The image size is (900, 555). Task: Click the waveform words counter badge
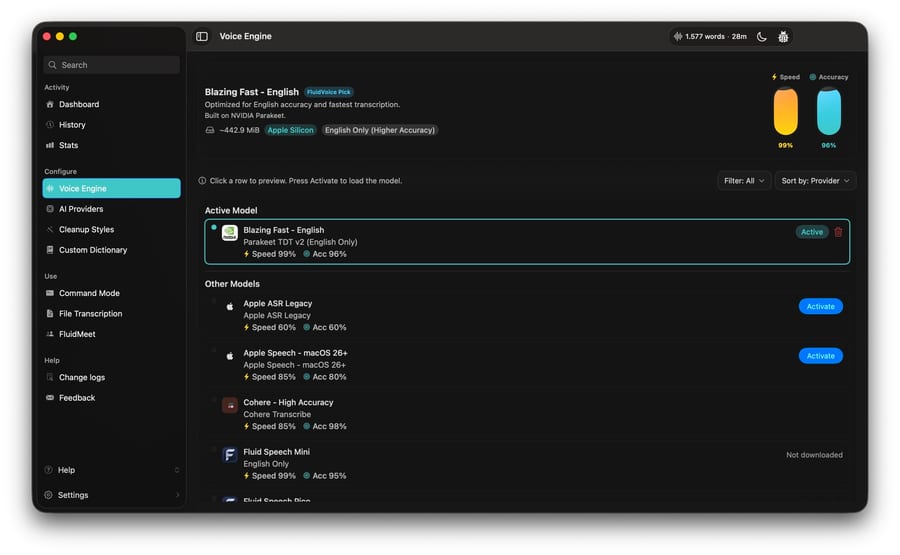click(711, 37)
